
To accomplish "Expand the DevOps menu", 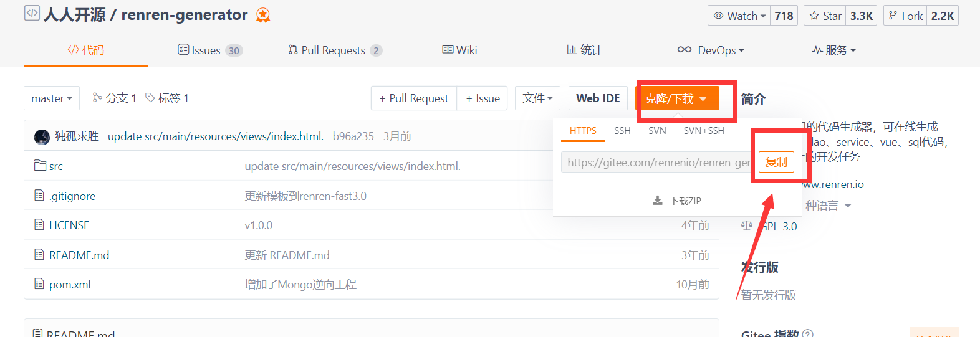I will (711, 50).
